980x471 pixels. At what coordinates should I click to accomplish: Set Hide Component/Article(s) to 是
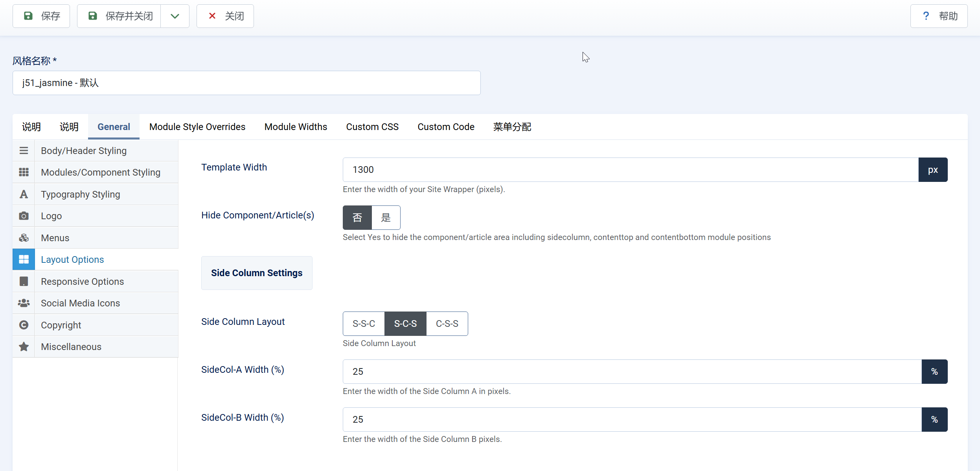pyautogui.click(x=386, y=218)
